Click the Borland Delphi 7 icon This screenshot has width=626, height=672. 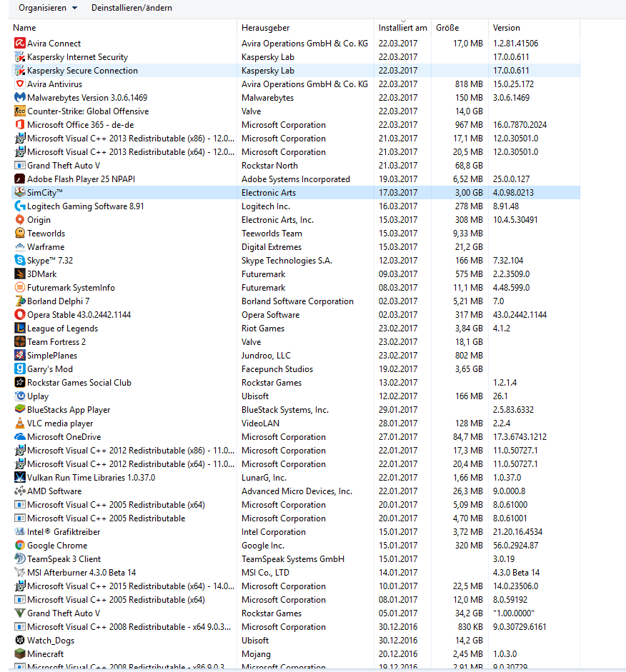pos(20,301)
